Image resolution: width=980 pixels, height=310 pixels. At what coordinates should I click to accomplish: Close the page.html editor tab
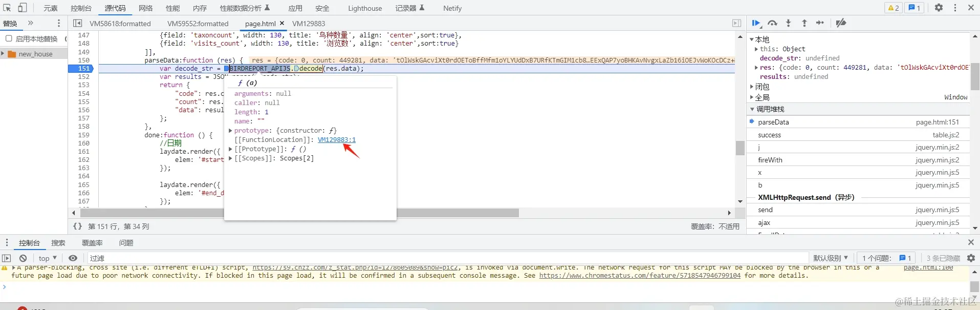coord(282,23)
